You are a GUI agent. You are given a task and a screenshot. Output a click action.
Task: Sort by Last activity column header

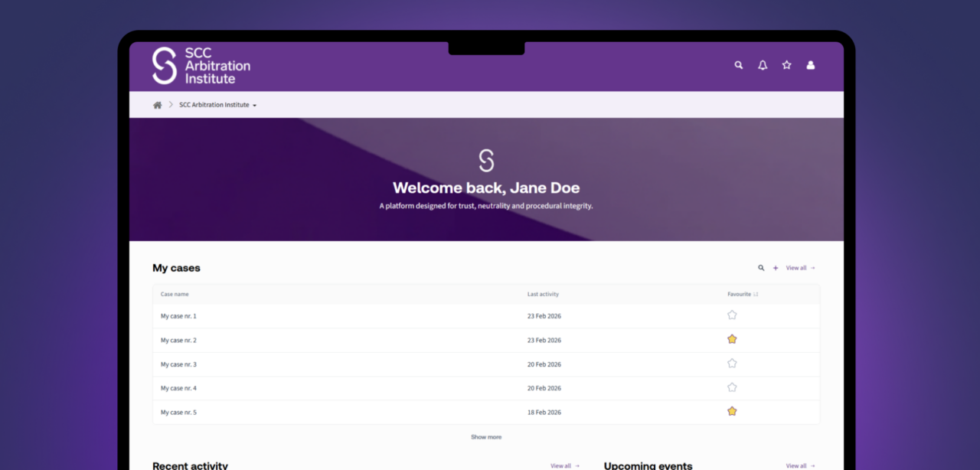(543, 294)
